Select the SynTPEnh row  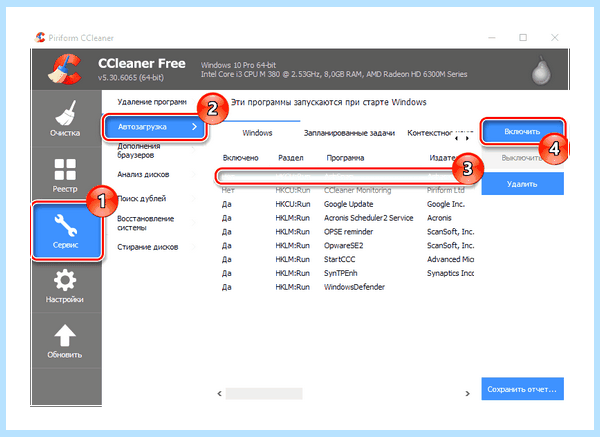pos(347,273)
